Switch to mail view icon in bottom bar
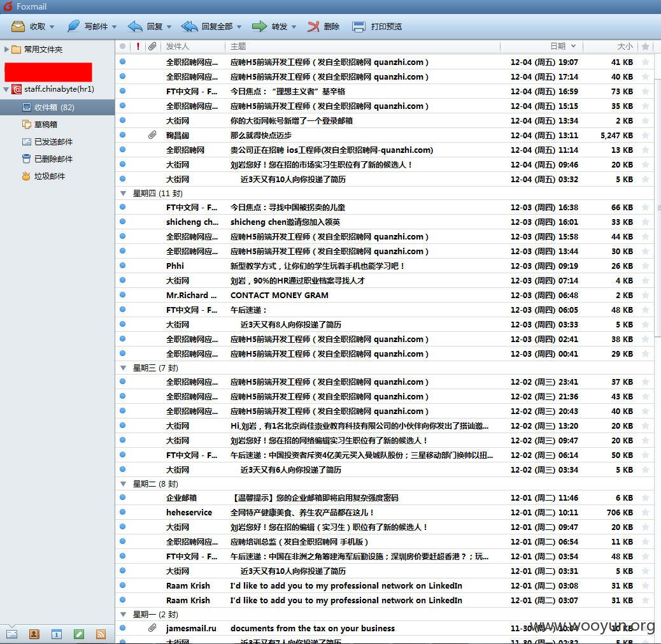The width and height of the screenshot is (661, 644). pos(12,634)
